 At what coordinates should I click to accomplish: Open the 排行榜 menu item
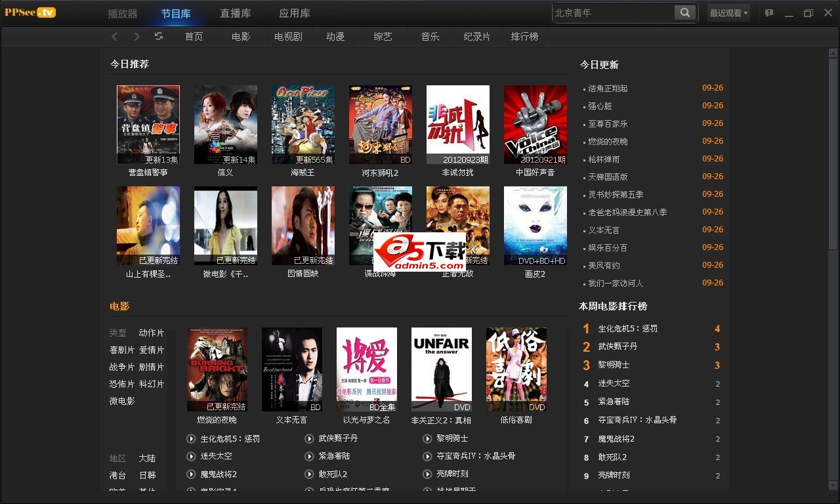(524, 37)
